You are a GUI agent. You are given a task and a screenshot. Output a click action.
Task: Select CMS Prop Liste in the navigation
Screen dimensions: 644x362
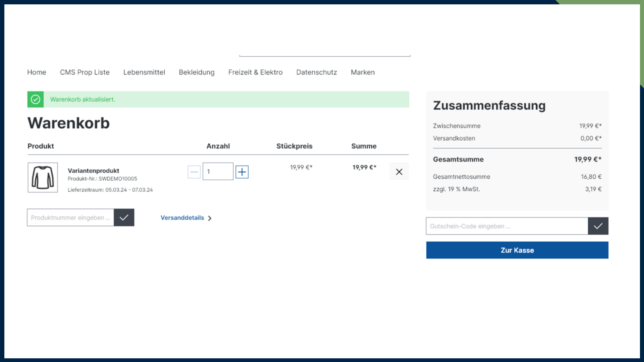point(85,72)
